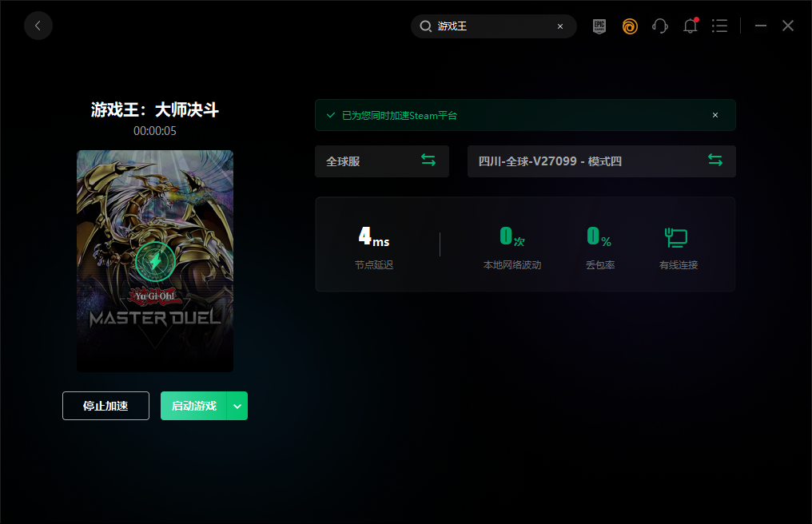Open the Ubisoft platform icon
This screenshot has width=812, height=524.
point(630,26)
